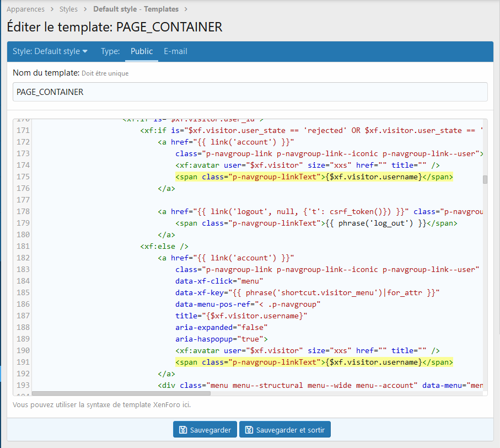The height and width of the screenshot is (448, 500).
Task: Go to the Styles breadcrumb link
Action: pos(68,9)
